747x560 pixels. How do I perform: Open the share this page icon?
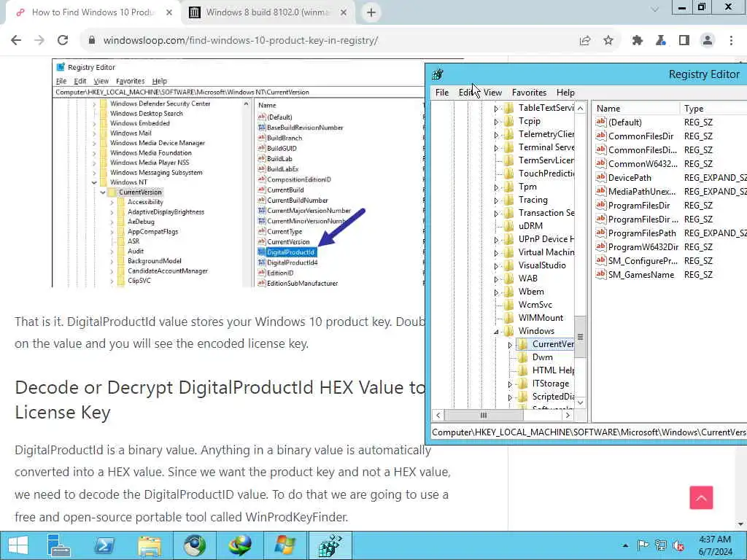[x=585, y=41]
